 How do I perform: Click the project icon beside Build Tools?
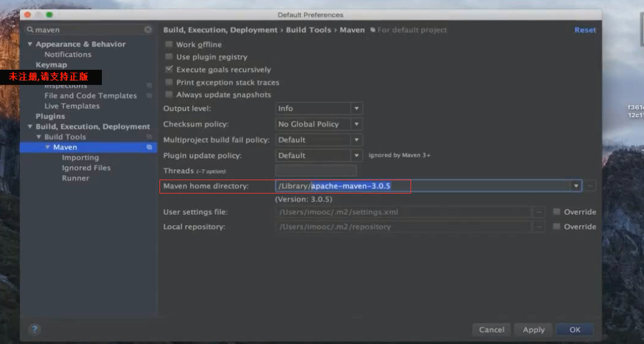150,137
